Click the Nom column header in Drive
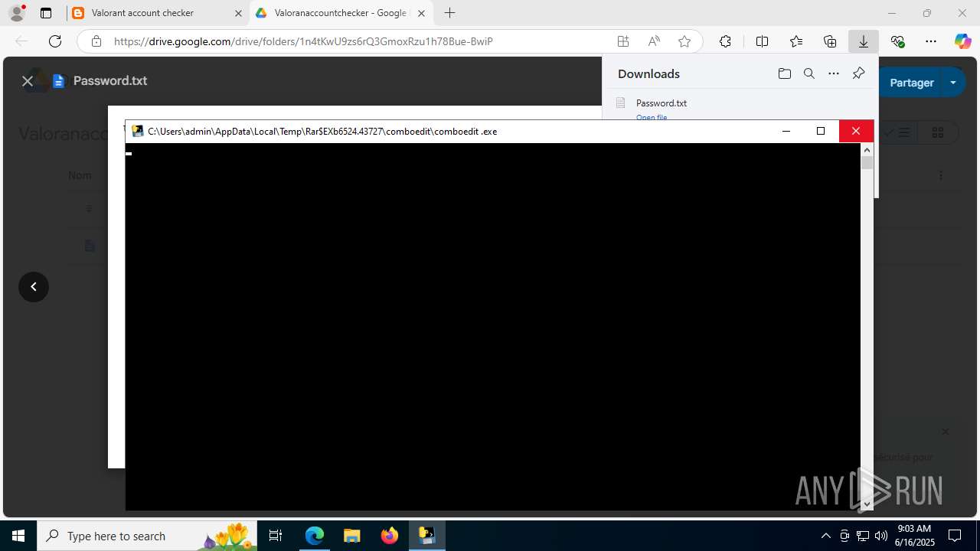The height and width of the screenshot is (551, 980). tap(80, 175)
